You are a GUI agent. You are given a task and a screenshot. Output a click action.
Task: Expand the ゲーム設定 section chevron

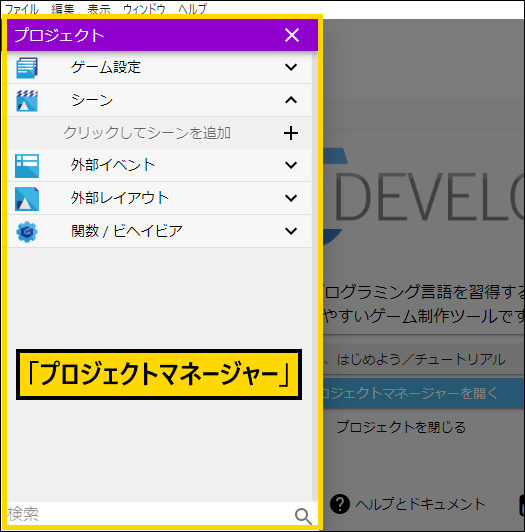pos(291,67)
